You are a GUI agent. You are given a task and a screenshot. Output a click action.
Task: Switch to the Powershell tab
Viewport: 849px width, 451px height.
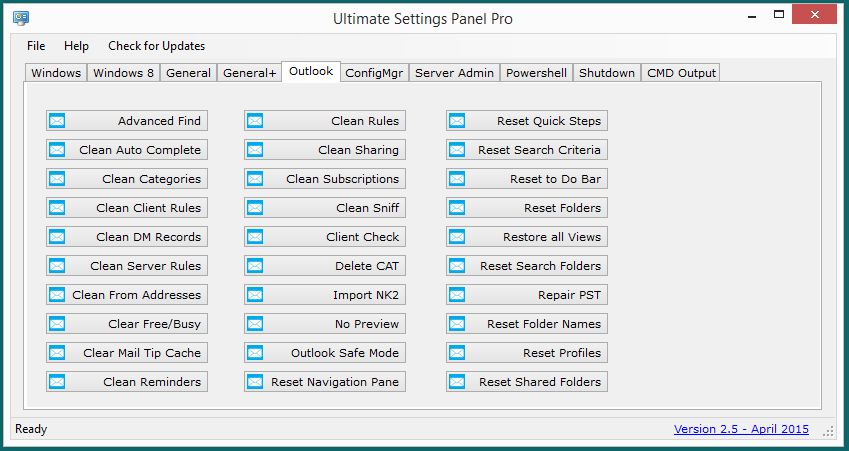537,73
